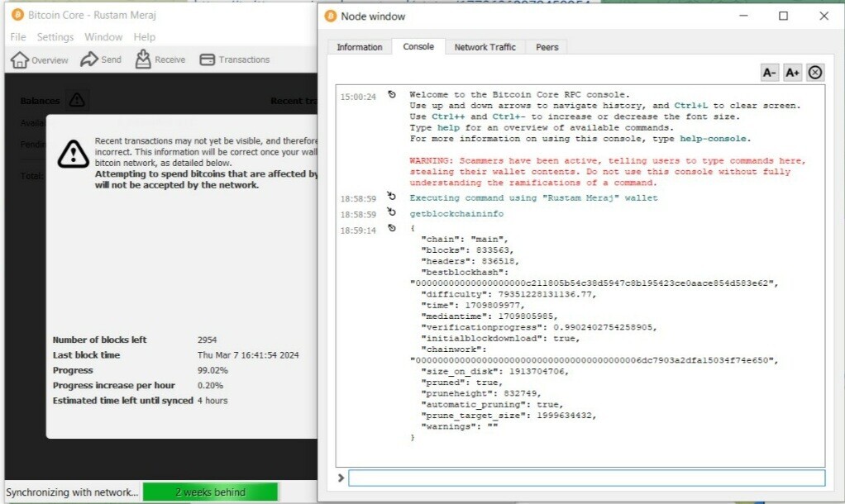845x504 pixels.
Task: Decrease console font size with A- button
Action: 769,72
